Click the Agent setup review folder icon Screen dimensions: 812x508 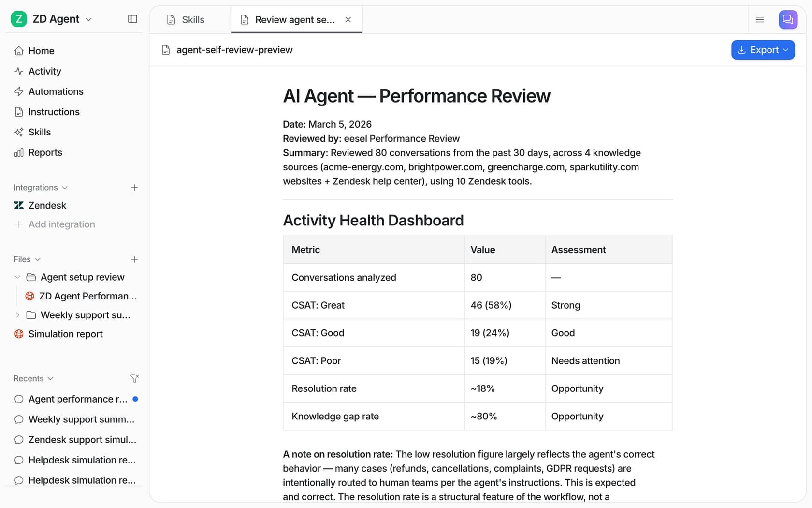click(31, 277)
